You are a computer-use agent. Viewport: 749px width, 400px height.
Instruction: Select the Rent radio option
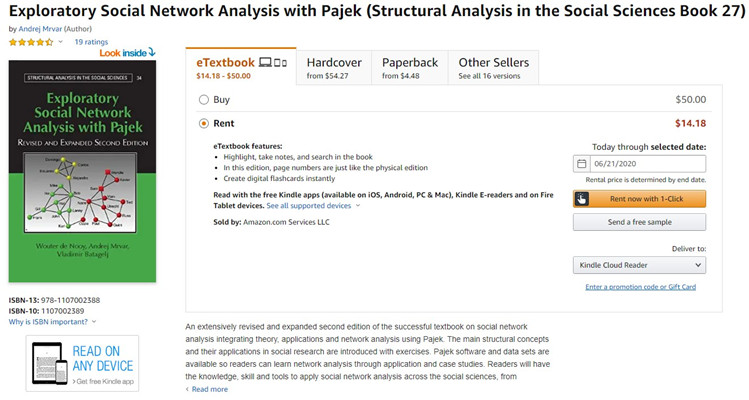tap(204, 124)
